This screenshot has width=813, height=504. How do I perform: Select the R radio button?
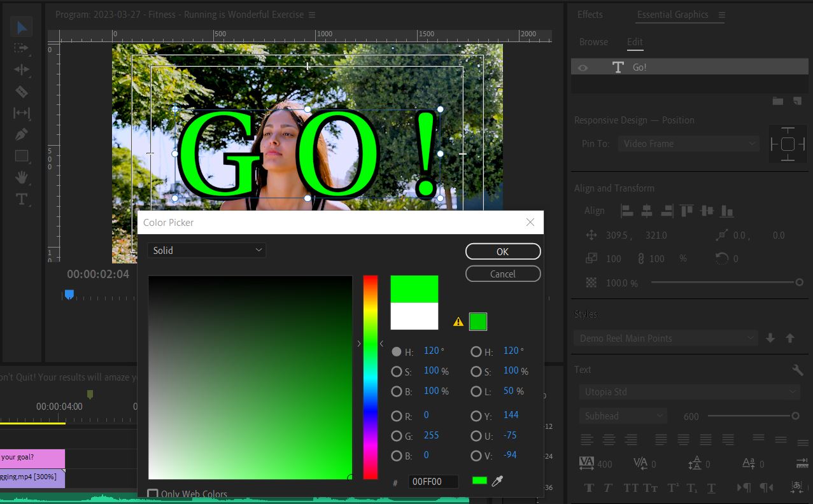coord(397,416)
